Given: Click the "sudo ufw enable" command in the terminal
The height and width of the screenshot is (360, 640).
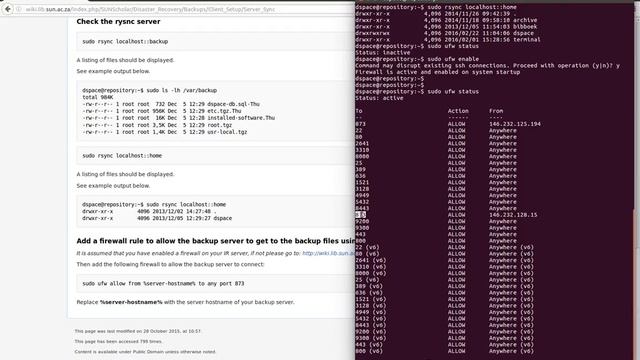Looking at the screenshot, I should point(453,59).
